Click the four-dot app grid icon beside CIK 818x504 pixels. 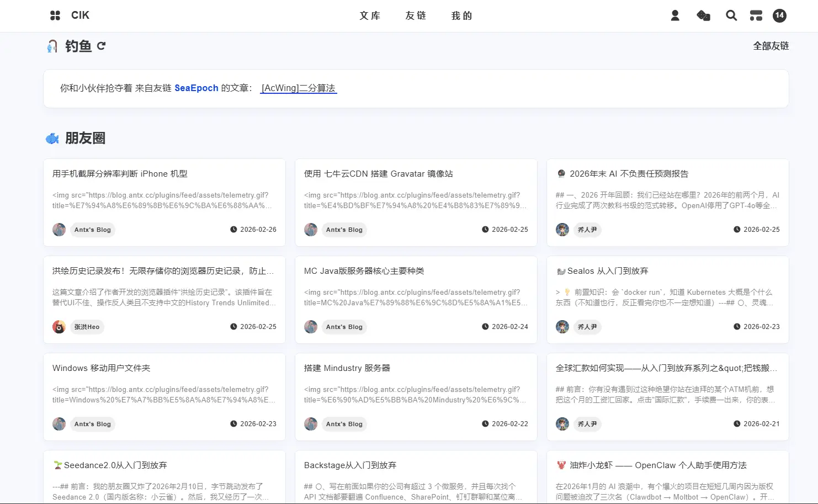coord(55,15)
